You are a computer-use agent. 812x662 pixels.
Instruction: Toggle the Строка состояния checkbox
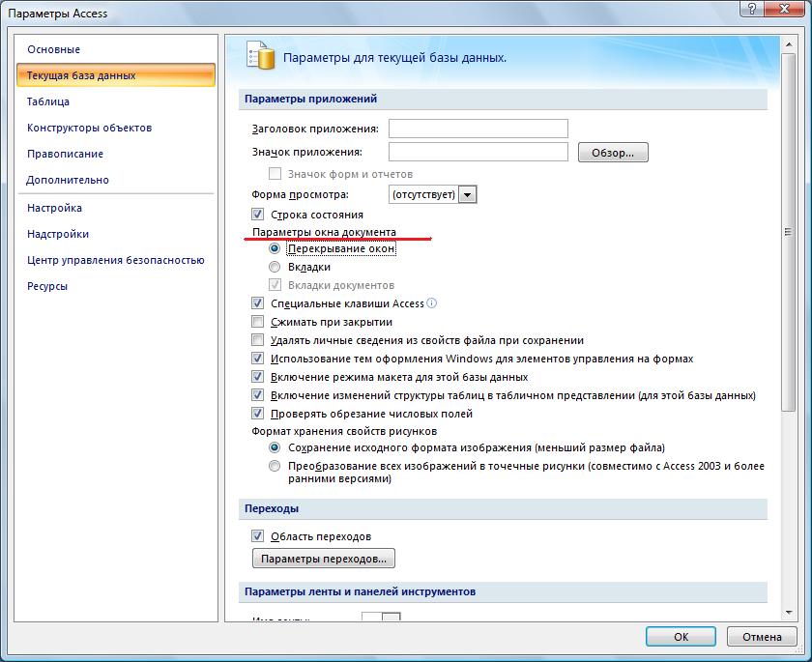pyautogui.click(x=257, y=215)
